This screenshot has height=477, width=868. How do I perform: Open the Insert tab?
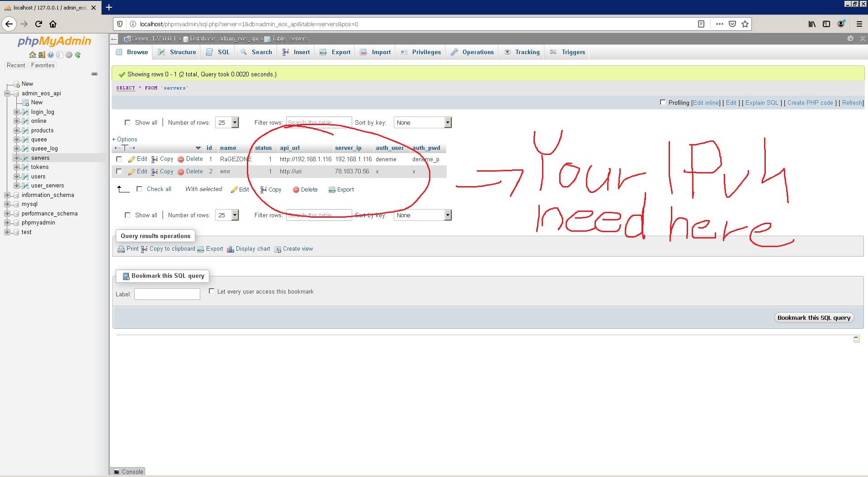point(296,52)
